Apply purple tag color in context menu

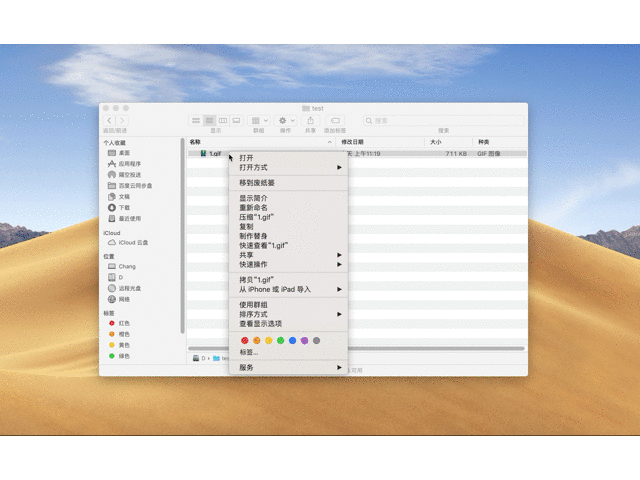pos(304,340)
